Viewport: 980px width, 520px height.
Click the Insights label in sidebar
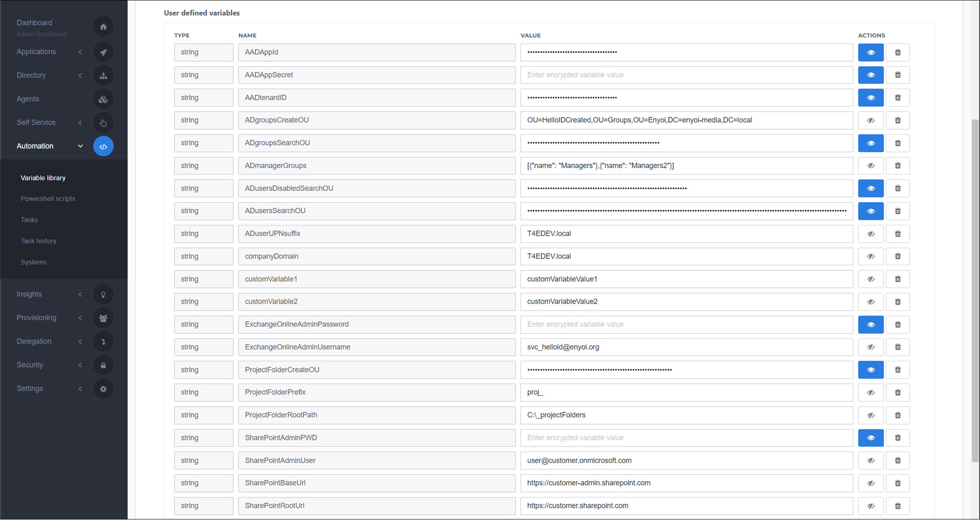click(x=29, y=294)
